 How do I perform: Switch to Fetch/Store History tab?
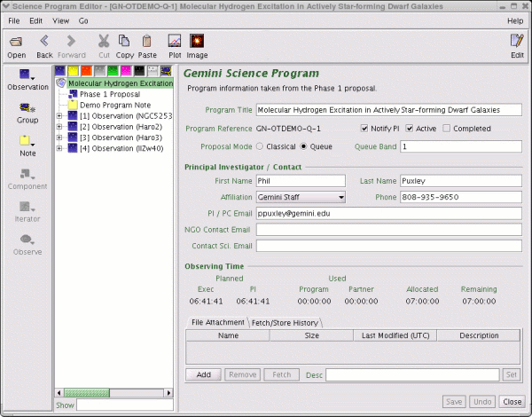pyautogui.click(x=285, y=323)
